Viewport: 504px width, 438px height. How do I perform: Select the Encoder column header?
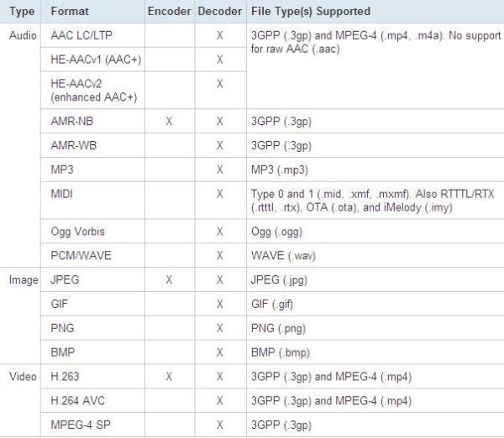[x=169, y=13]
